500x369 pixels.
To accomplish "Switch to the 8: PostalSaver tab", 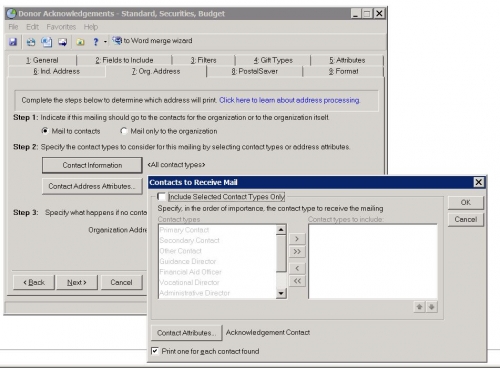I will tap(255, 71).
